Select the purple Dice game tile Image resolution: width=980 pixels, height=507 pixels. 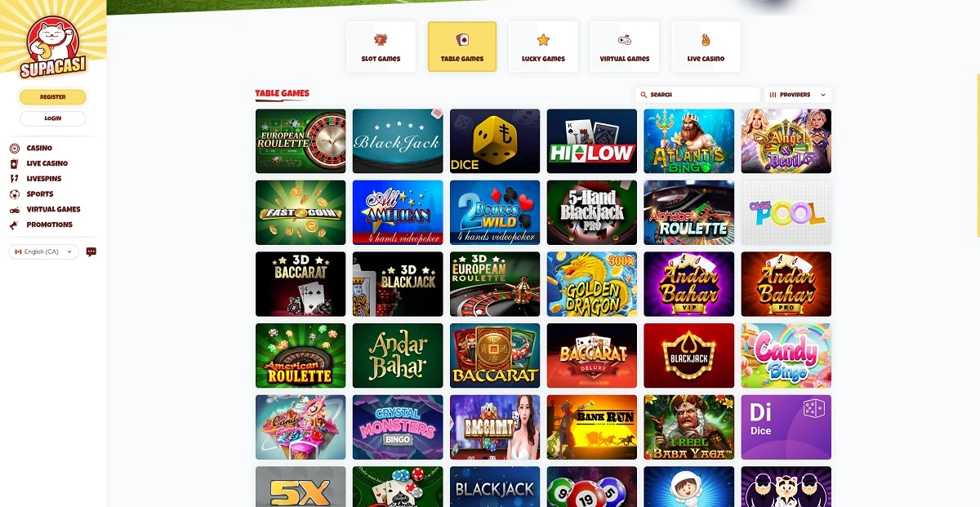786,427
